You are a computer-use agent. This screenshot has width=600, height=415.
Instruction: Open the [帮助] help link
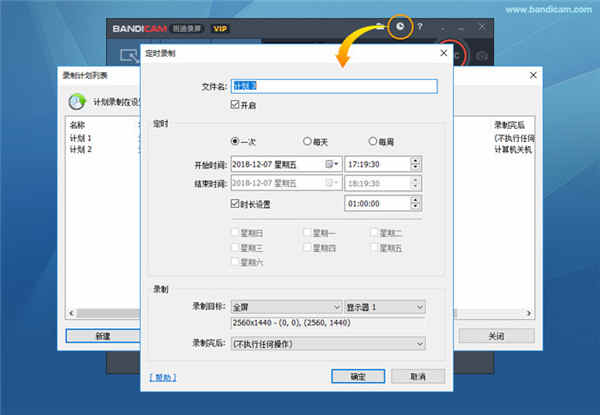tap(163, 378)
